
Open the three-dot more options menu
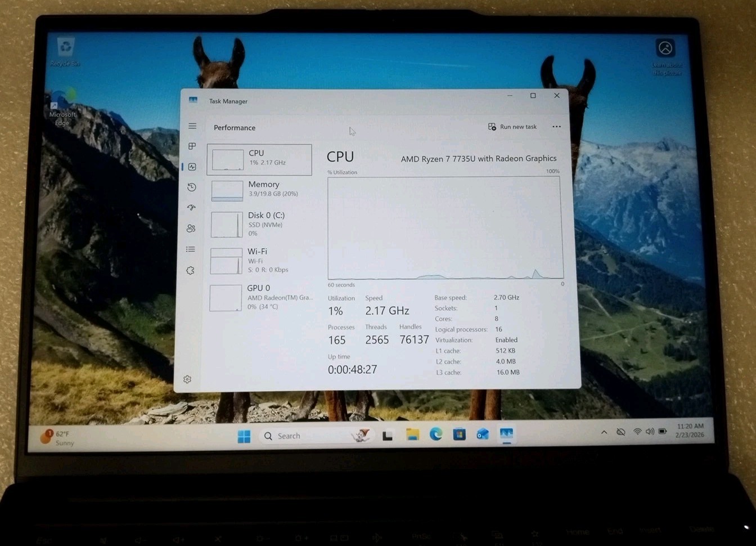[x=556, y=127]
